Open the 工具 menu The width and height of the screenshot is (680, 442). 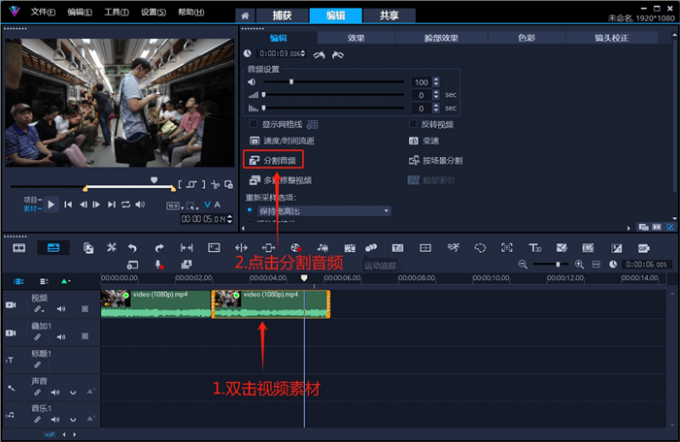click(x=116, y=12)
